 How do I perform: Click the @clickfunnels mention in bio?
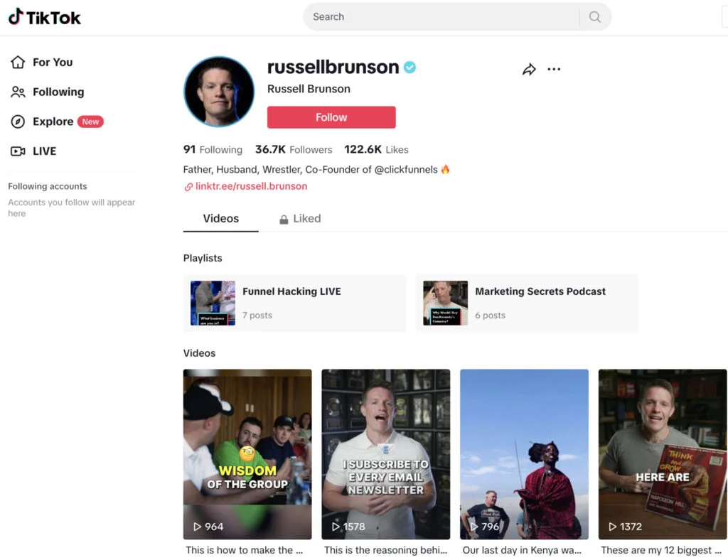(x=406, y=169)
